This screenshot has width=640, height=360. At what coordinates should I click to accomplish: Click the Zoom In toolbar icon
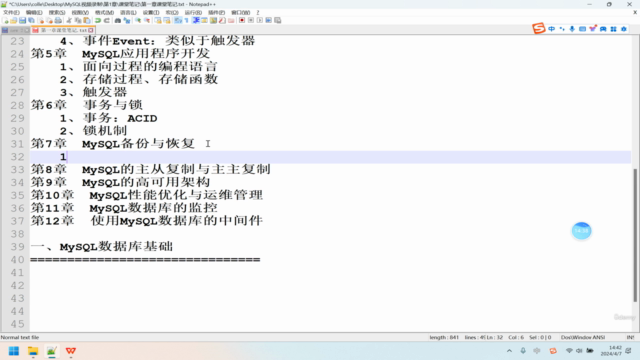click(x=138, y=20)
